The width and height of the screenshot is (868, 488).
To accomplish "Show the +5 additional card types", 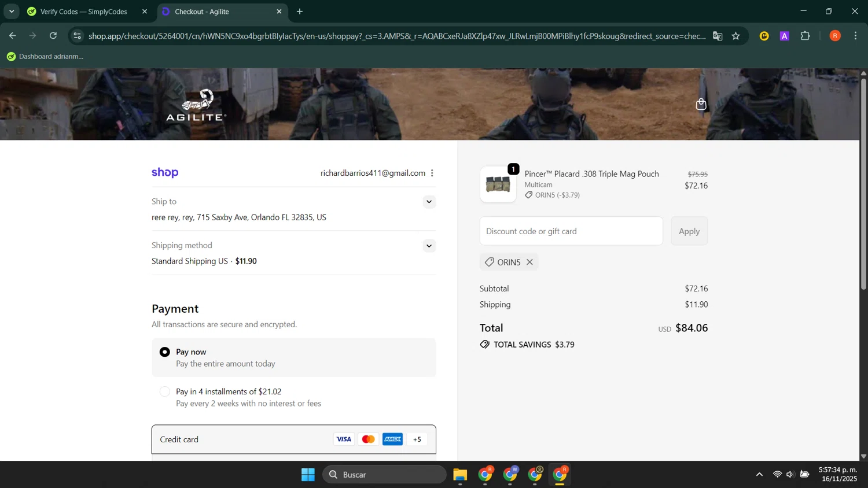I will click(417, 439).
